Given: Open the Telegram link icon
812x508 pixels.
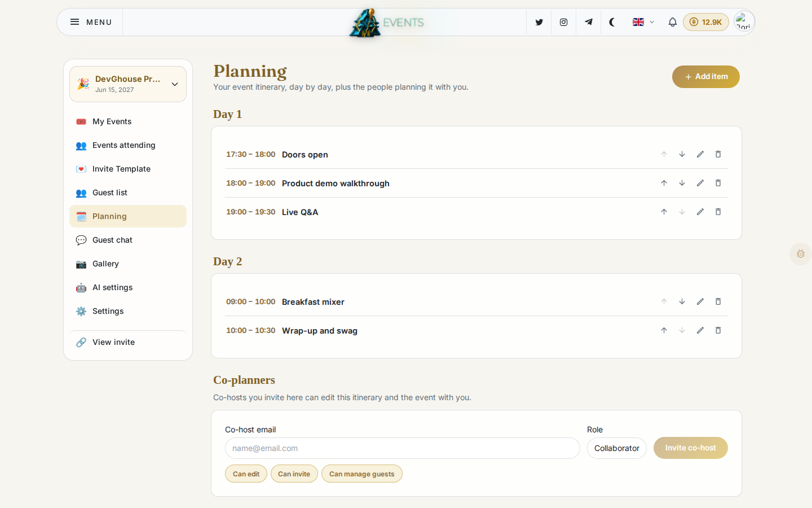Looking at the screenshot, I should 588,22.
